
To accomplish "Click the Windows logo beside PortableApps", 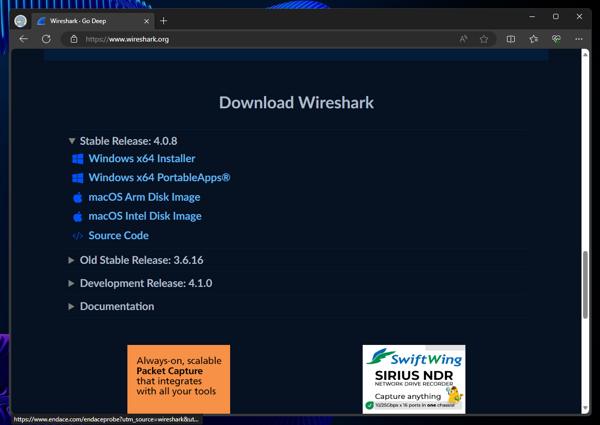I will coord(78,178).
